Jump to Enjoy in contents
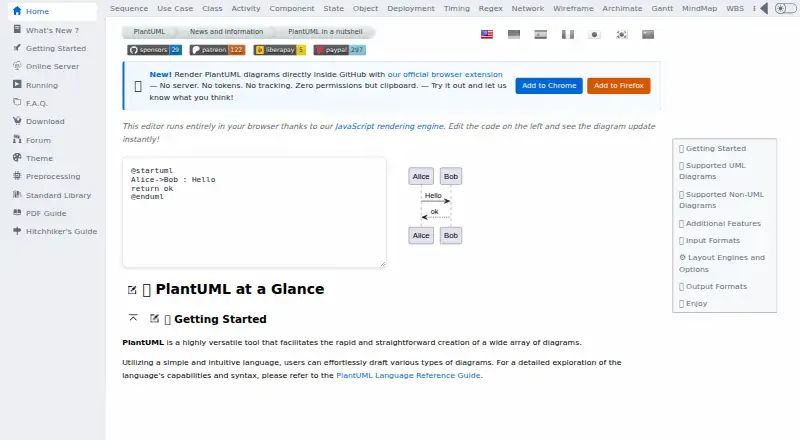The image size is (800, 440). coord(693,304)
